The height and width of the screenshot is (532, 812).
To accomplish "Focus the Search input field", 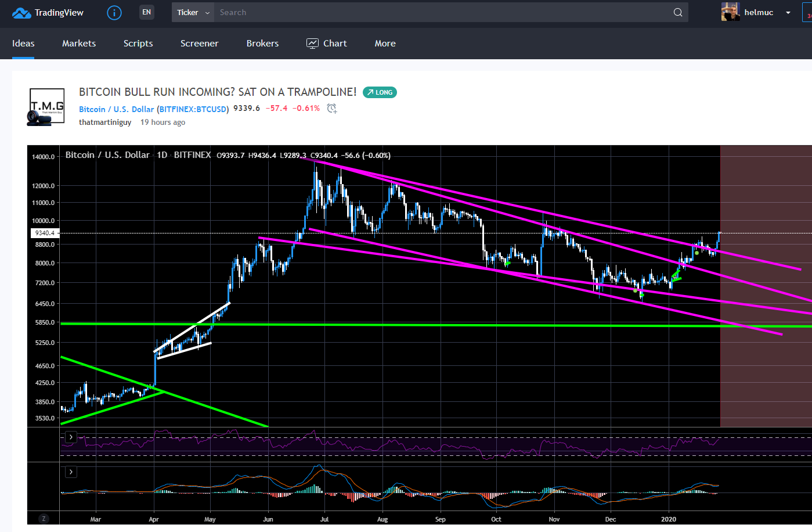I will (441, 13).
